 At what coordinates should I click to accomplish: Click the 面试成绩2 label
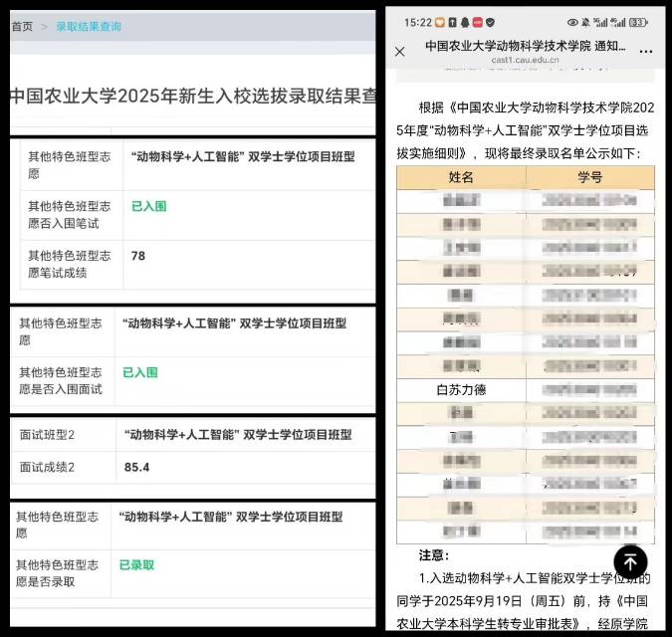(47, 467)
